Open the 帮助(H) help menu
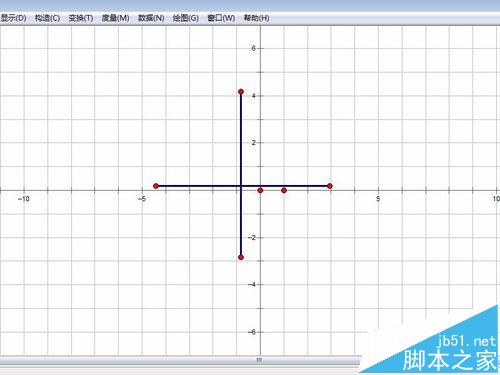 tap(256, 18)
